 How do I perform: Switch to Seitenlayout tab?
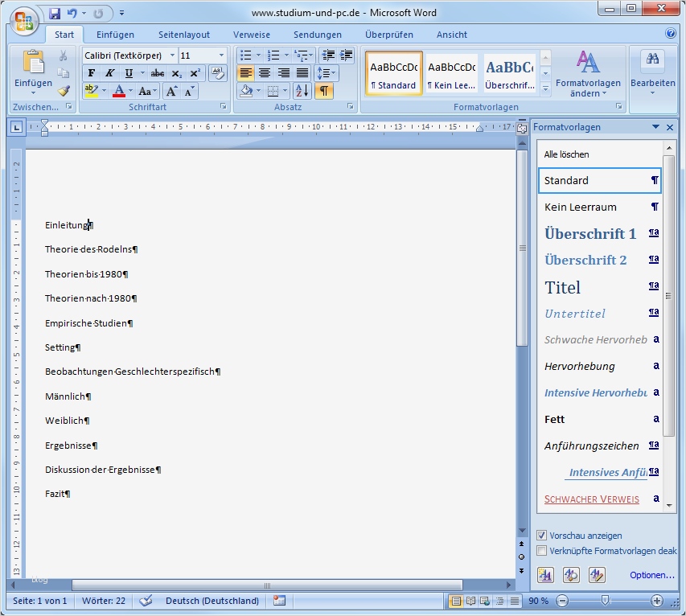[x=184, y=35]
